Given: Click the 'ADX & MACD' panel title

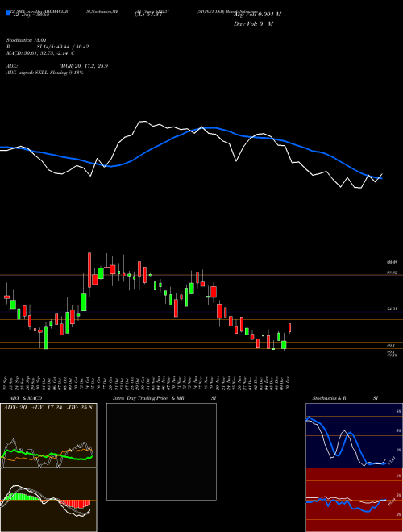Looking at the screenshot, I should point(26,398).
